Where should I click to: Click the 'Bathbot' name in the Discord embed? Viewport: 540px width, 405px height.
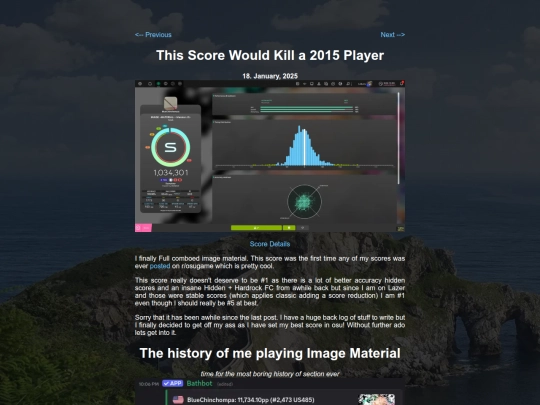click(199, 383)
